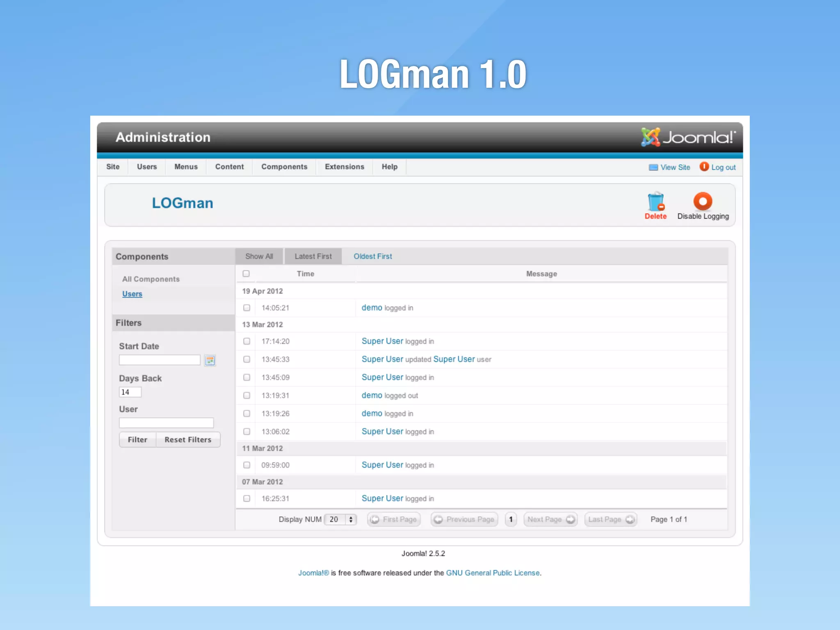
Task: Select the Latest First tab
Action: [x=313, y=256]
